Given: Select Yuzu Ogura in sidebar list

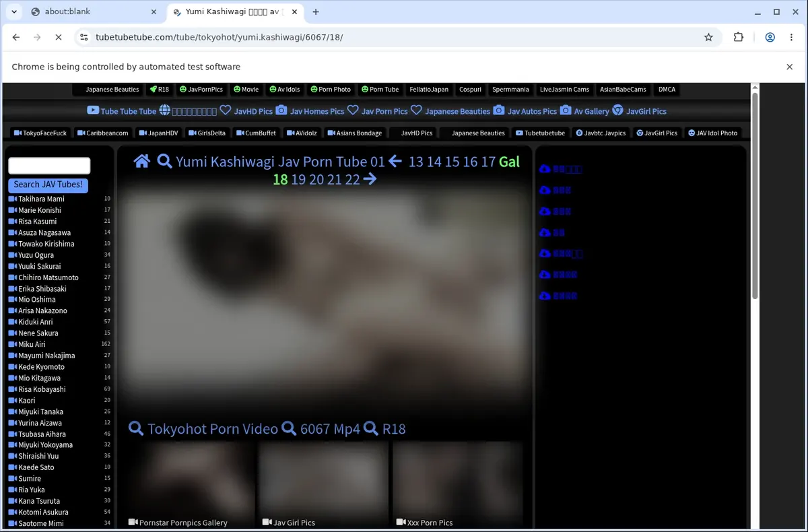Looking at the screenshot, I should tap(36, 255).
